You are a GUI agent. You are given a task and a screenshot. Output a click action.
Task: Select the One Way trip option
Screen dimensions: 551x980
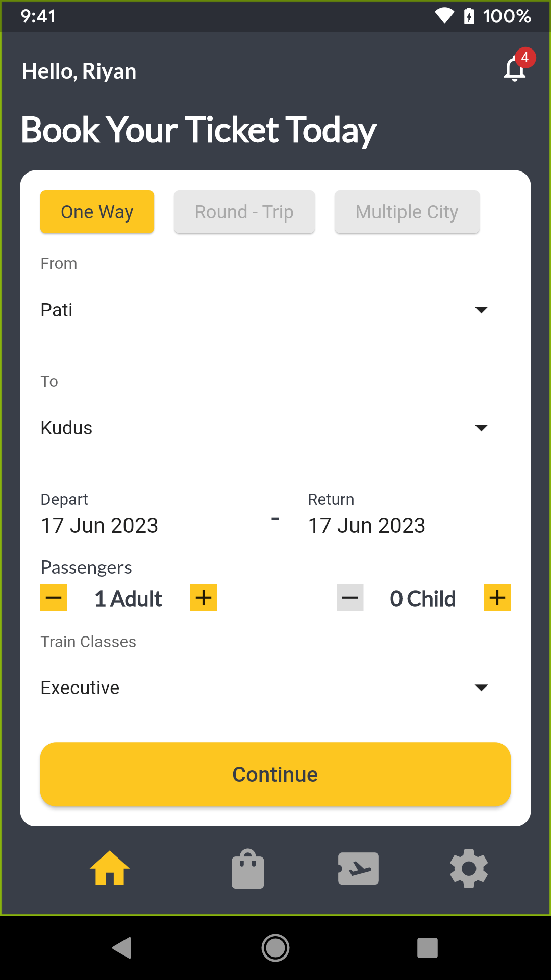(x=97, y=212)
